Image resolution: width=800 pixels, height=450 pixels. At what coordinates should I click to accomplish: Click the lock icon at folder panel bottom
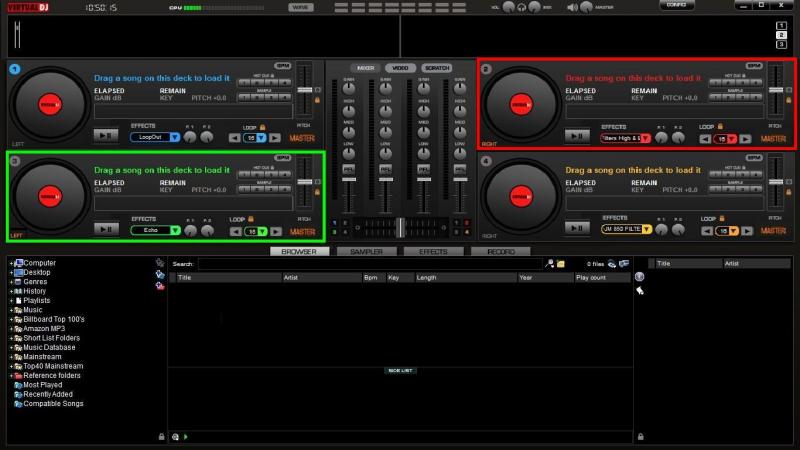coord(162,437)
